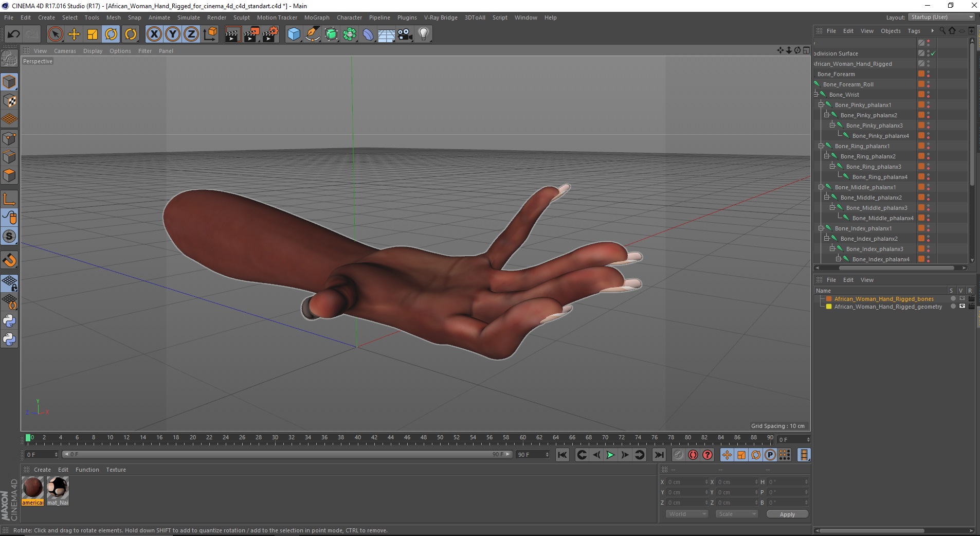Go to start of animation
The height and width of the screenshot is (536, 980).
(562, 455)
